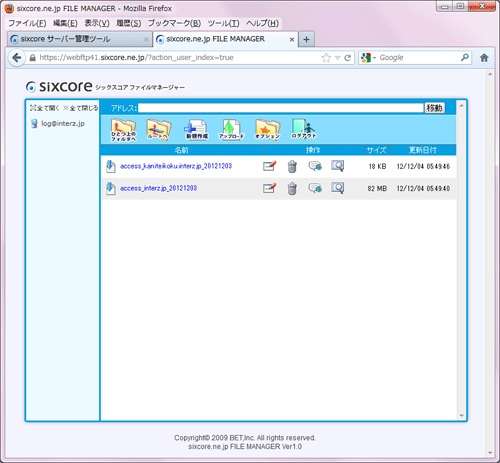Focus the アドレス path input field
The width and height of the screenshot is (500, 463).
(x=281, y=108)
